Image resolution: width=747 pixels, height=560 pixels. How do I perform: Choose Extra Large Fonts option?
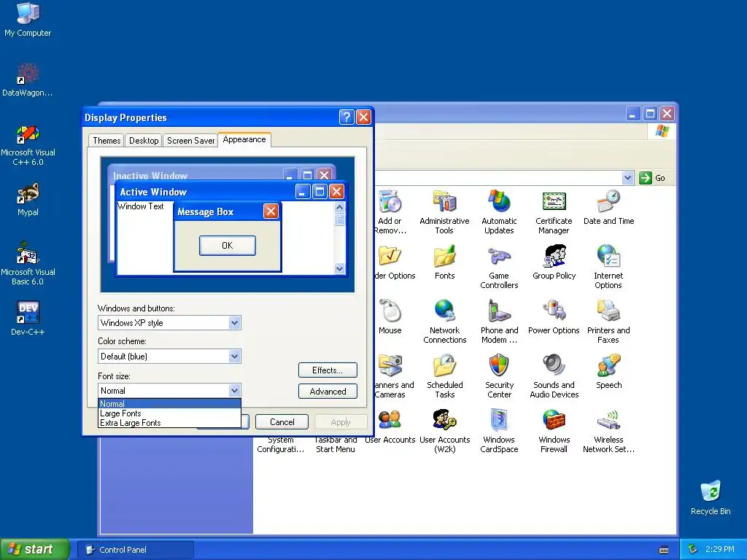click(x=169, y=423)
